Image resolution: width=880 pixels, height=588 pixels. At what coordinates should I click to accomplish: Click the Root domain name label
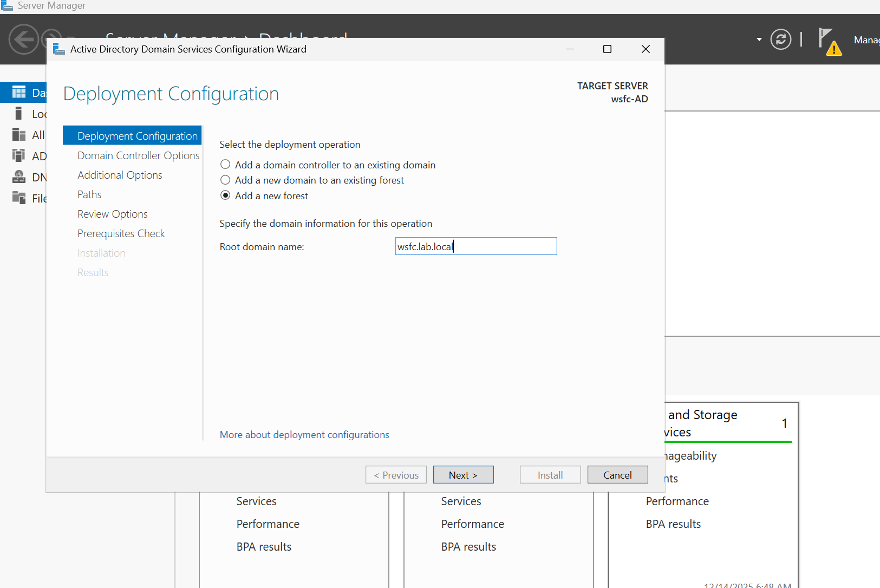(x=262, y=247)
